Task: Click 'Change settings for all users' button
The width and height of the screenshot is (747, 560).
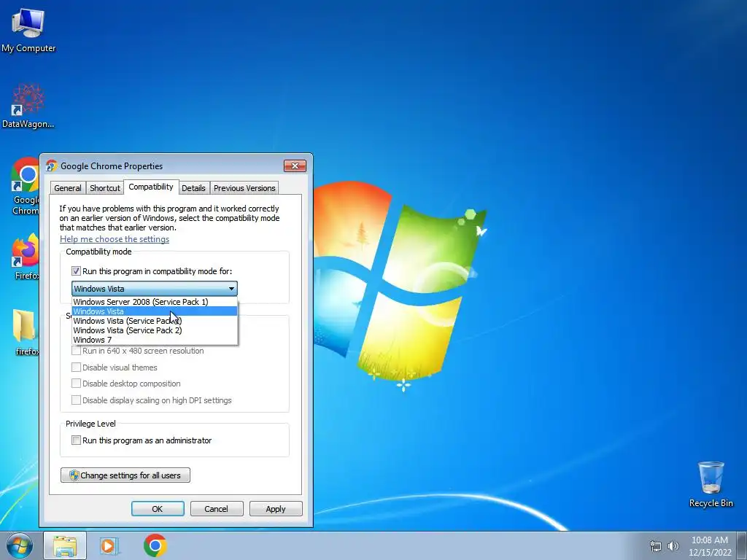Action: (125, 475)
